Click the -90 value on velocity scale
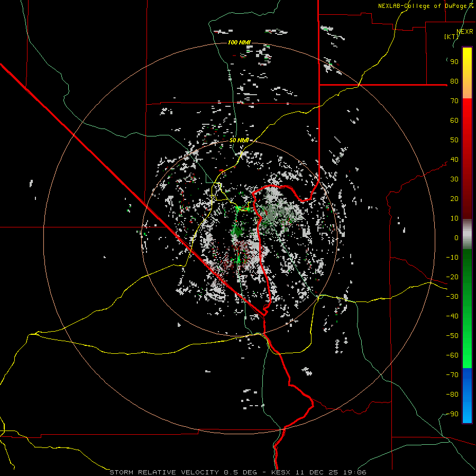476x476 pixels. point(452,414)
